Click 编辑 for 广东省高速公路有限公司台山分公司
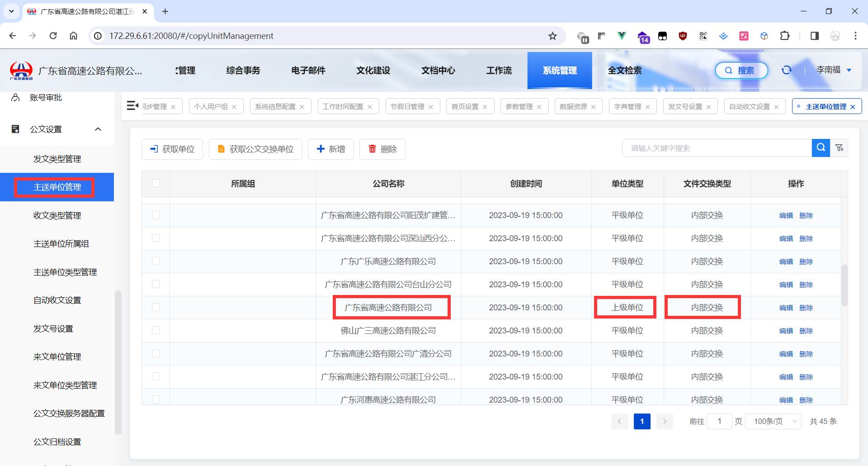868x466 pixels. tap(786, 285)
